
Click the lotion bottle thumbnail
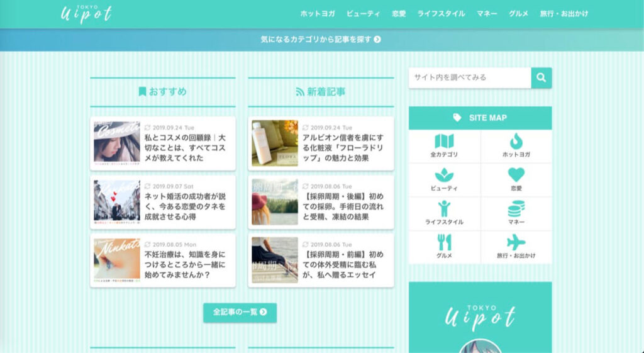pyautogui.click(x=275, y=143)
